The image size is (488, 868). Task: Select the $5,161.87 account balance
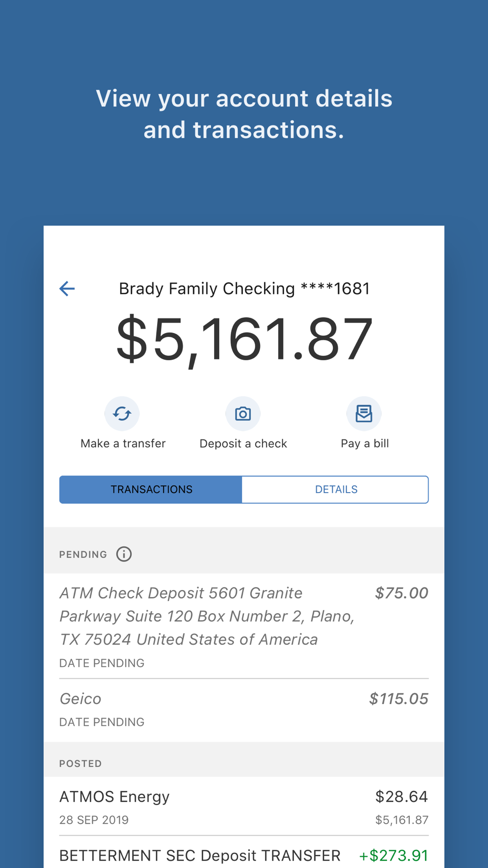click(x=244, y=339)
